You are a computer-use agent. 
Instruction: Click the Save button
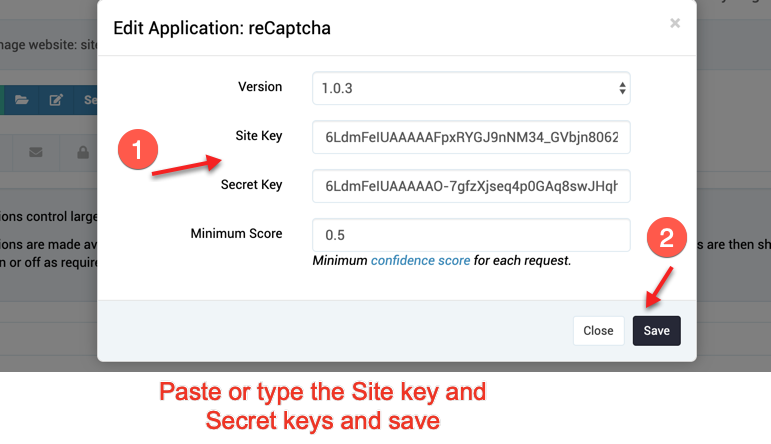(656, 330)
